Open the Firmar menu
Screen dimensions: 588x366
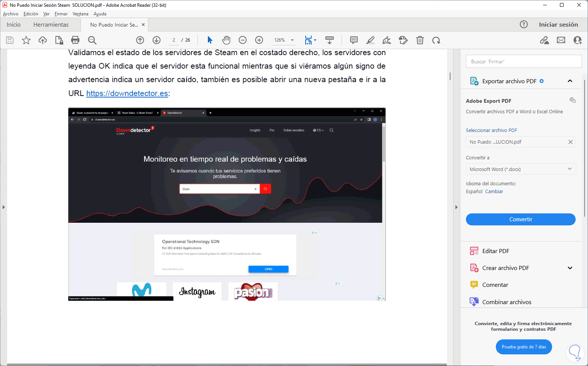click(x=61, y=14)
